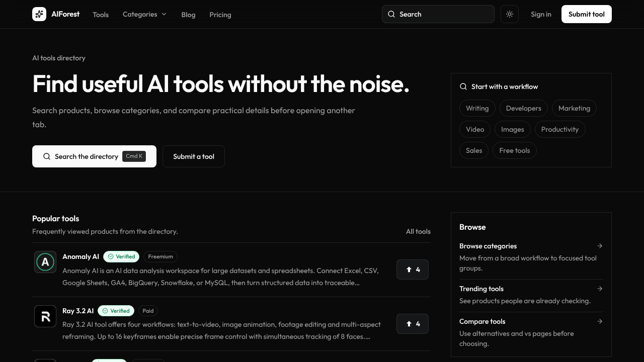Click the Freemium tag on Anomaly AI
The height and width of the screenshot is (362, 644).
tap(160, 256)
